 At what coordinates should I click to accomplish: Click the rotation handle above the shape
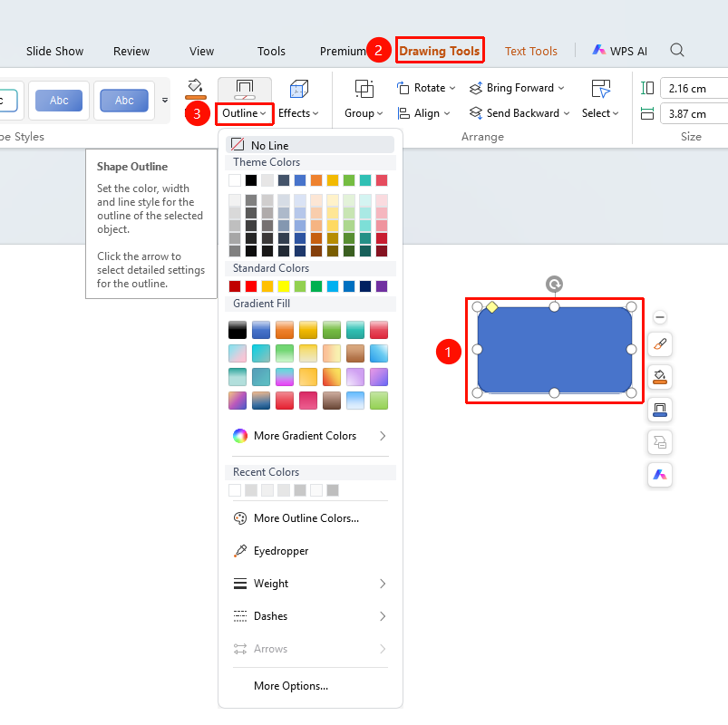(554, 284)
